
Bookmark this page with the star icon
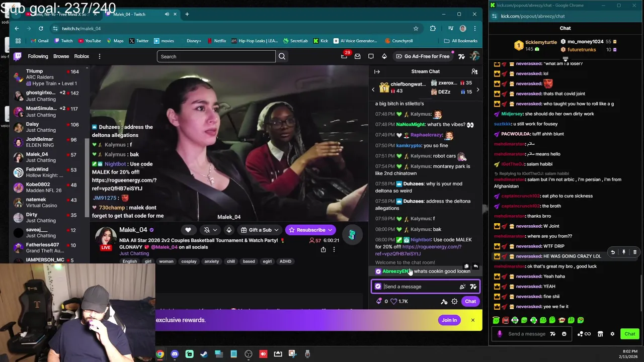point(416,29)
